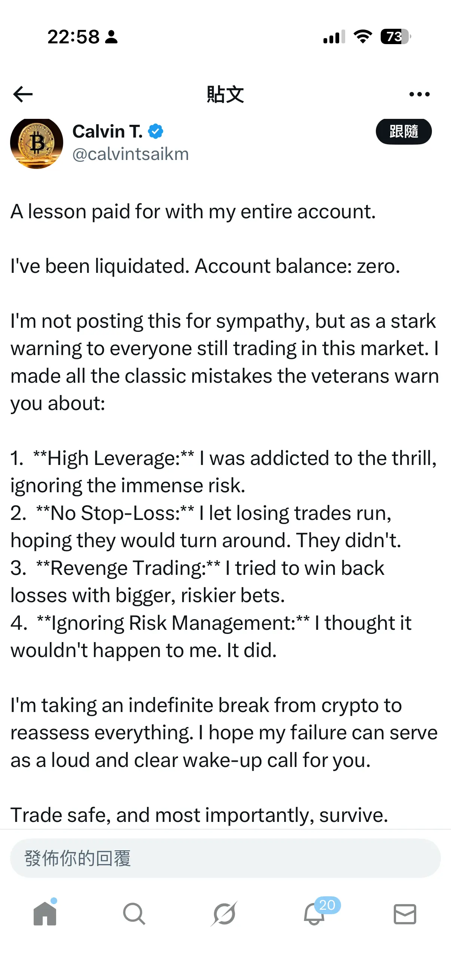Tap the line "A lesson paid for"
Screen dimensions: 451x980
click(193, 212)
